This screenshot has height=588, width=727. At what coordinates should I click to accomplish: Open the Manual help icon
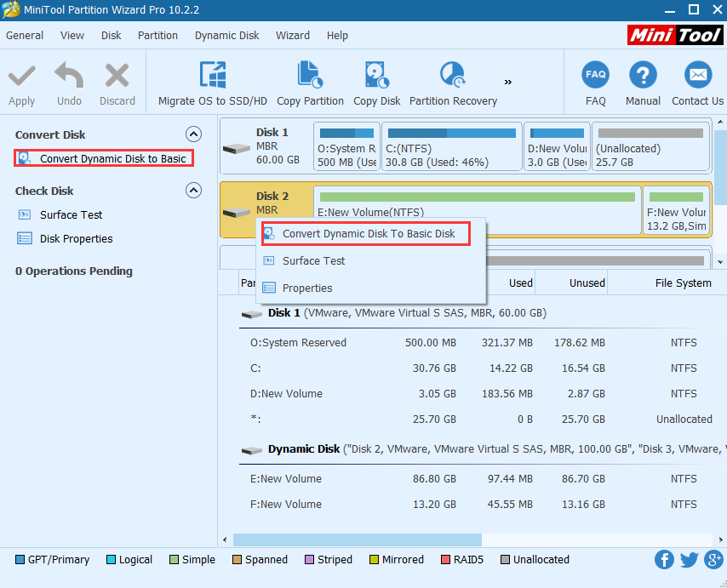tap(643, 75)
